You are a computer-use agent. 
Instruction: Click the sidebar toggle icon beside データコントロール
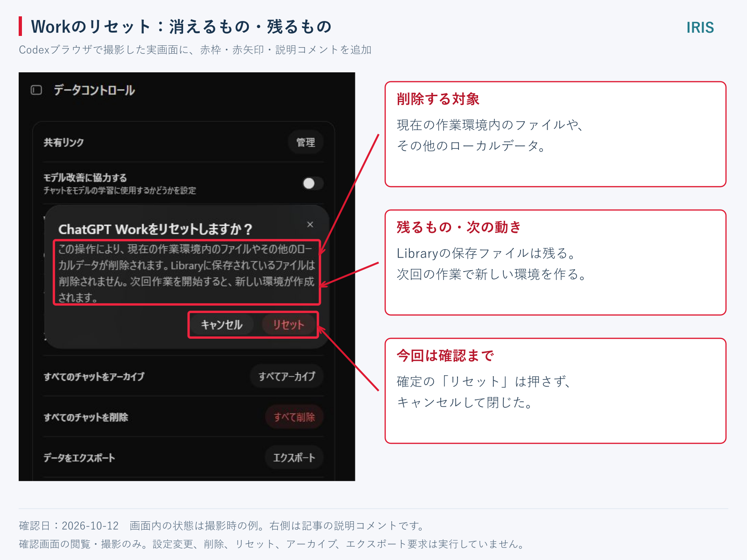(x=36, y=90)
